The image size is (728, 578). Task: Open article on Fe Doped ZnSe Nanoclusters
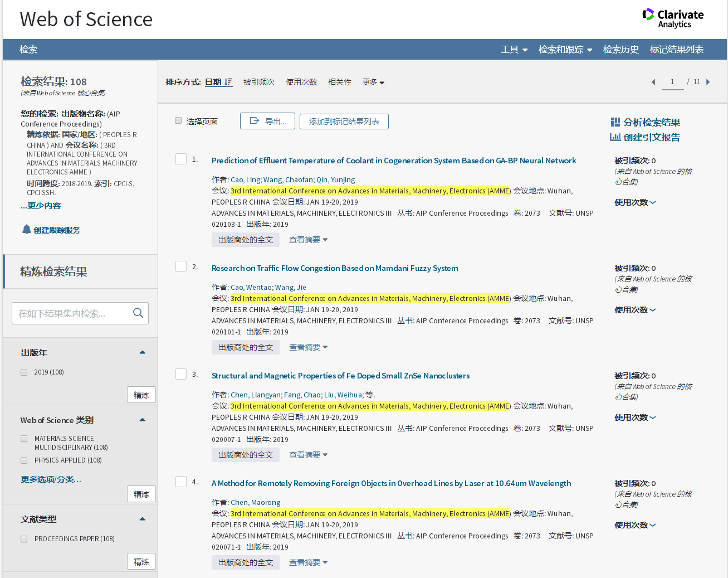(x=340, y=376)
